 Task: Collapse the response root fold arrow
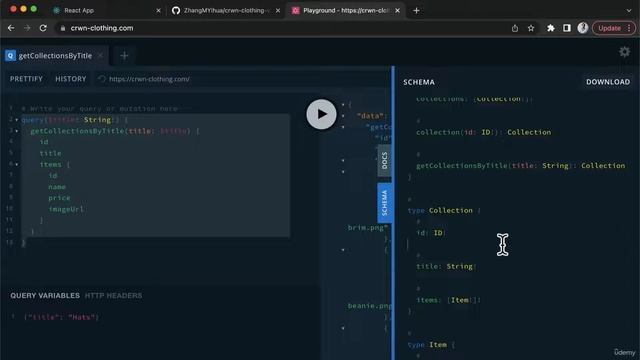(343, 105)
